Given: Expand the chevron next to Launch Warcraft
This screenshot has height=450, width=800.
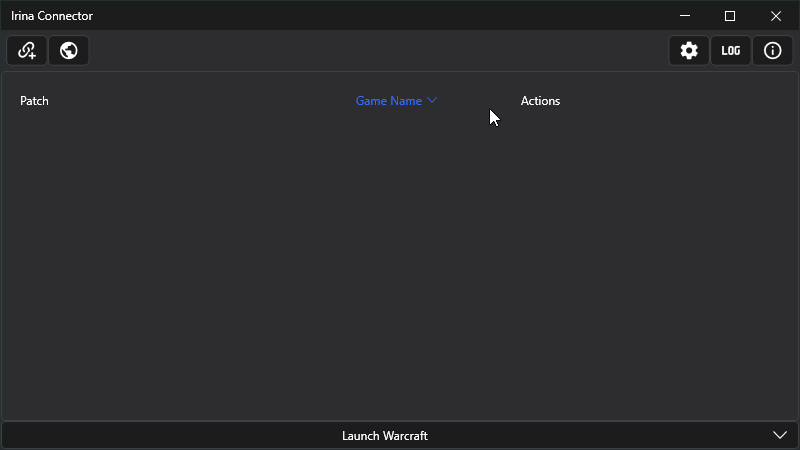Looking at the screenshot, I should [x=780, y=435].
